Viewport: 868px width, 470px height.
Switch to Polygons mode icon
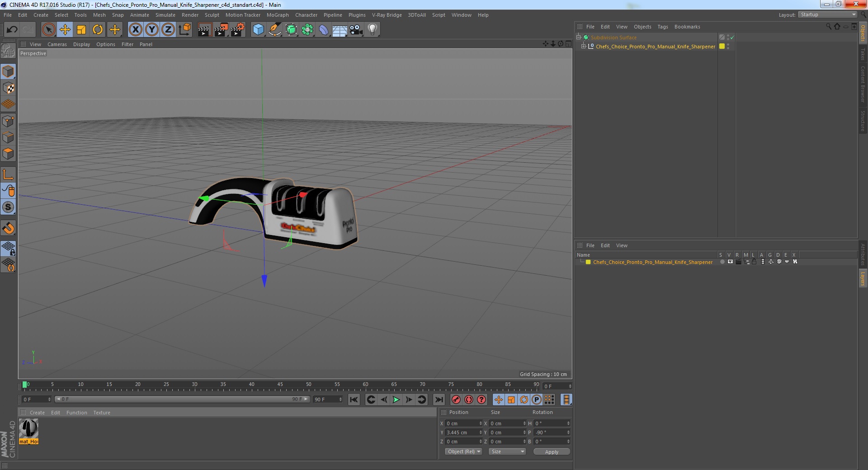pyautogui.click(x=8, y=154)
